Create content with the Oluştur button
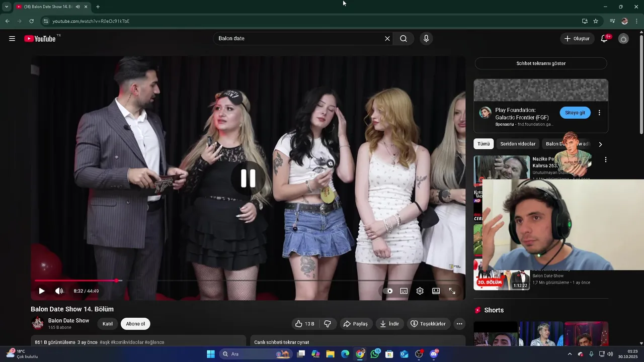 [x=577, y=39]
